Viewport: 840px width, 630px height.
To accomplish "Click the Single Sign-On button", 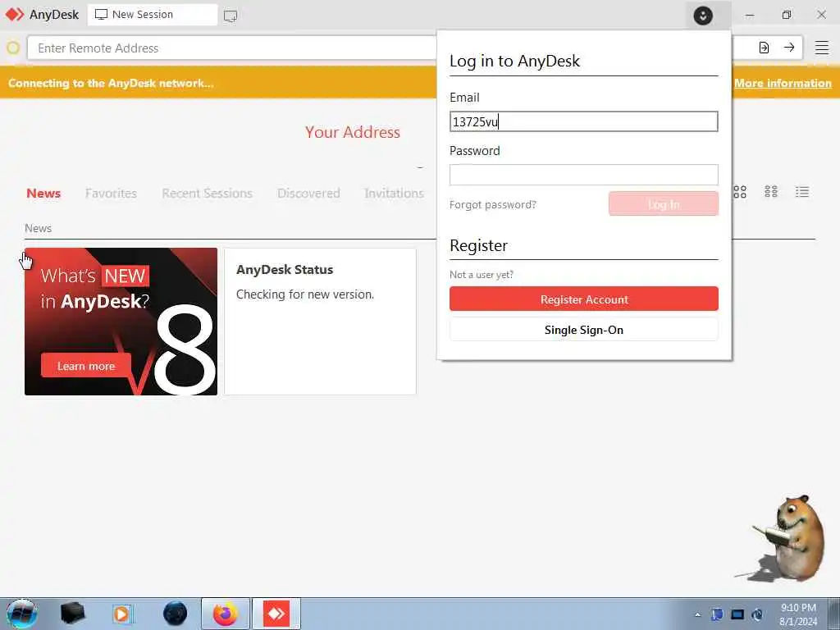I will [584, 330].
